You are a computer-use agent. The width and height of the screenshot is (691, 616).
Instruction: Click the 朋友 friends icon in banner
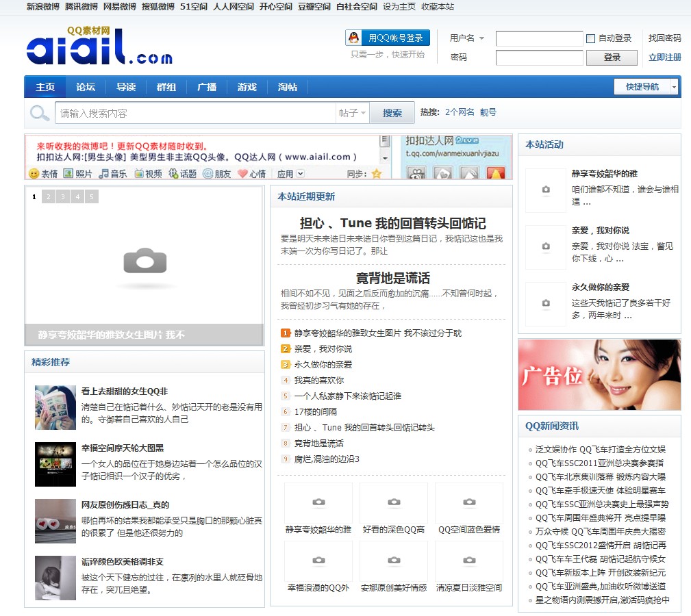point(208,173)
